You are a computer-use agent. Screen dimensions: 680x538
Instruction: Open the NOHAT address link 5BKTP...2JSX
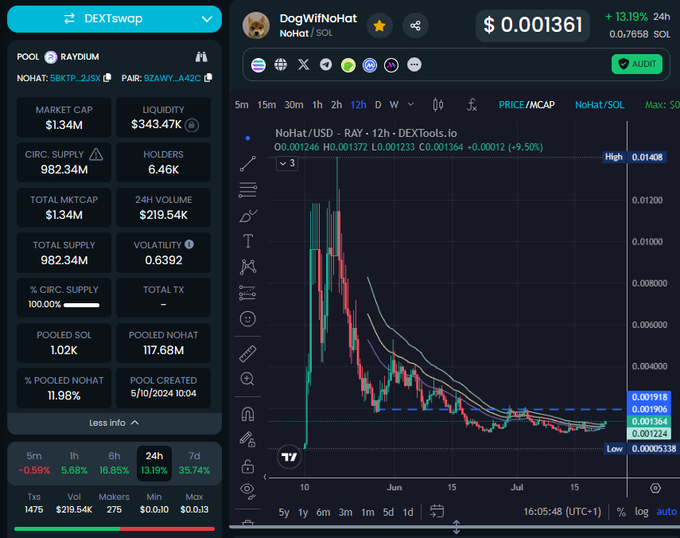tap(75, 78)
